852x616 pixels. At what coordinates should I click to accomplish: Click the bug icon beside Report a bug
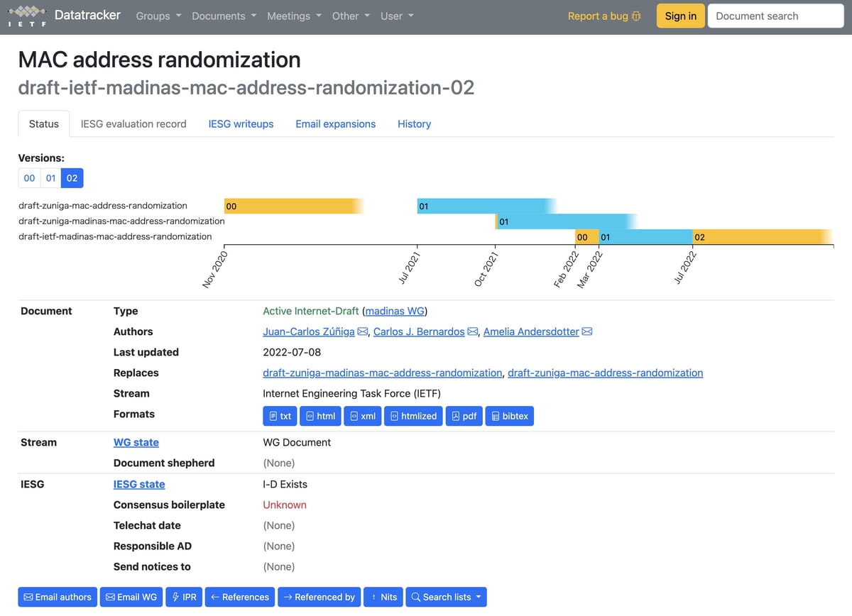tap(636, 16)
